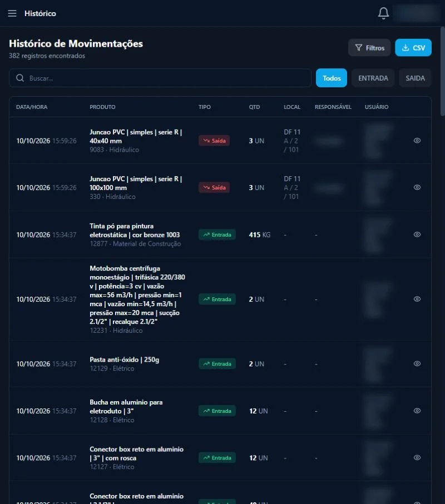Export records with the CSV button
This screenshot has height=504, width=445.
(413, 48)
